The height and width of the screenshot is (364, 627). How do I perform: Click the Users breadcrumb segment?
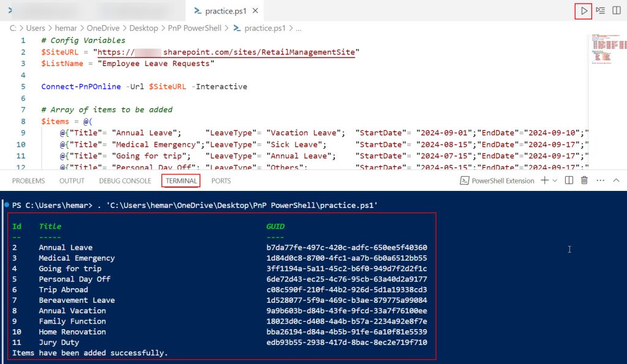click(36, 28)
